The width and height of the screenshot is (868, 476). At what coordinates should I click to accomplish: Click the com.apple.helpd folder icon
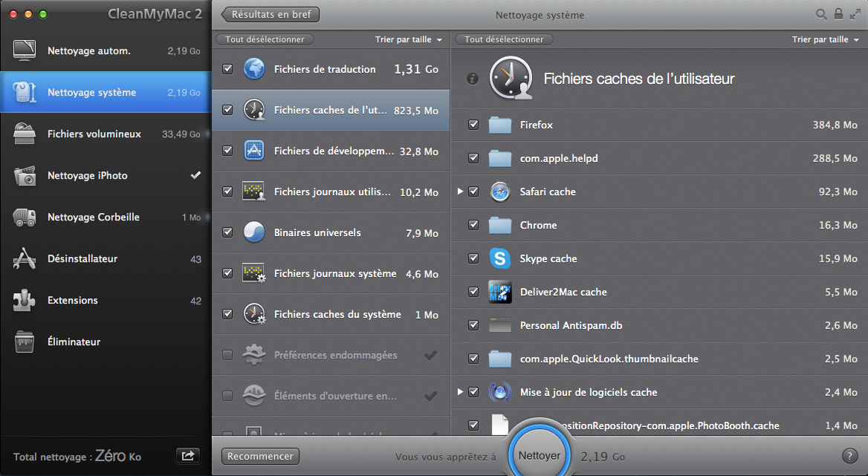pos(500,159)
